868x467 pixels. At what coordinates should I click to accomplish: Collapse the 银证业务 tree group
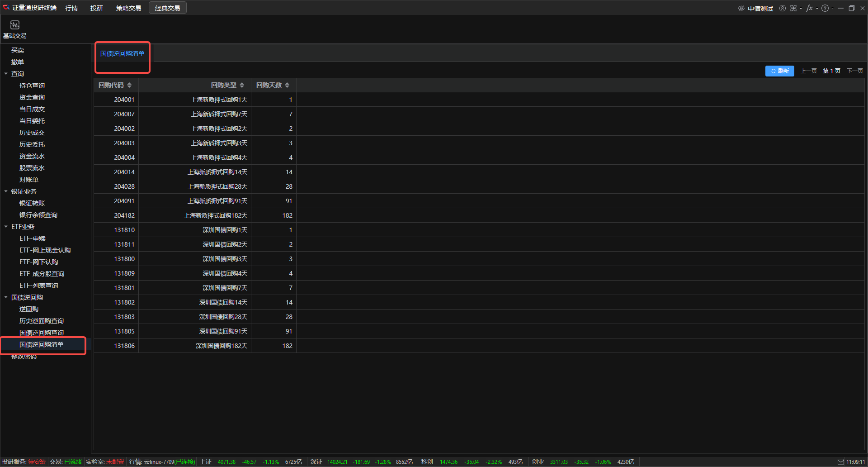[x=6, y=191]
